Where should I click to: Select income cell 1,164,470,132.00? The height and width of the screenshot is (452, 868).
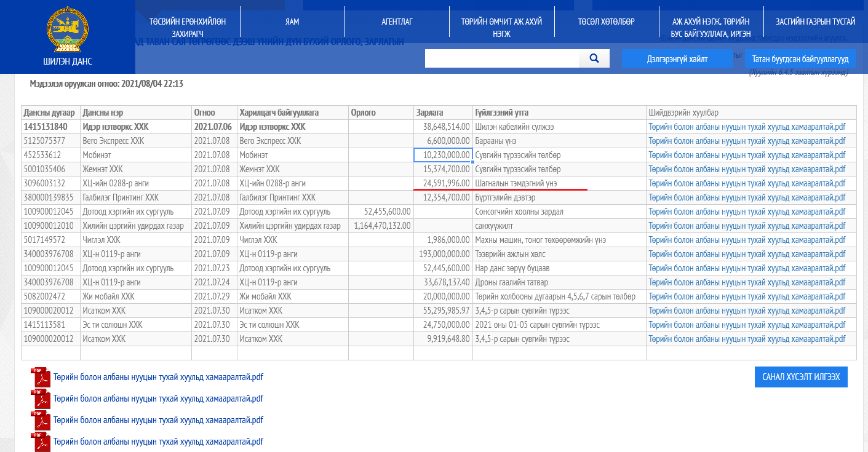[381, 226]
